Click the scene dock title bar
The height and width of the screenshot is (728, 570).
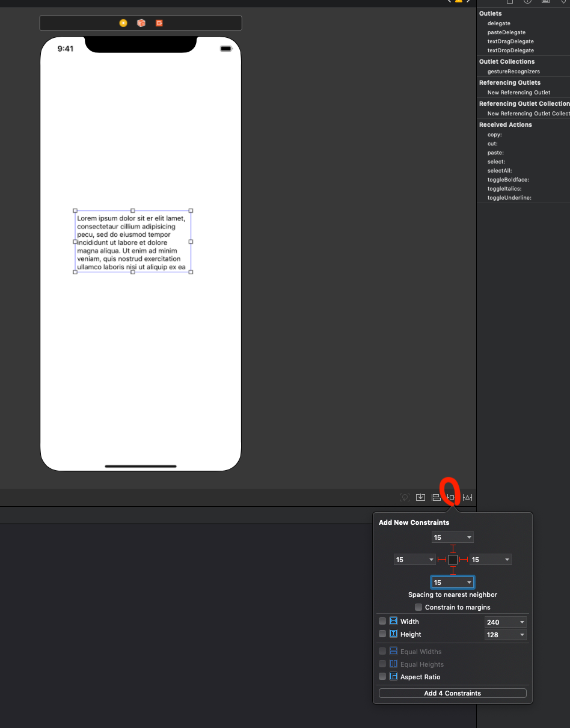141,23
